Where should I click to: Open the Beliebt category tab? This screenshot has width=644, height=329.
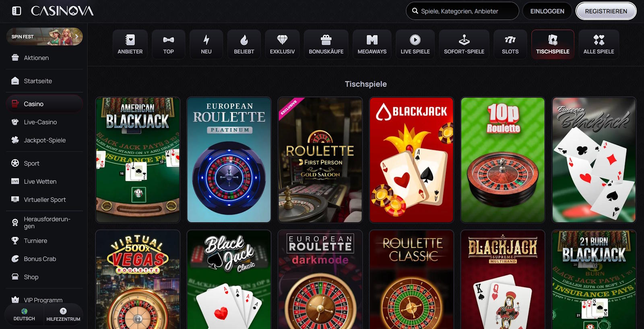coord(244,44)
